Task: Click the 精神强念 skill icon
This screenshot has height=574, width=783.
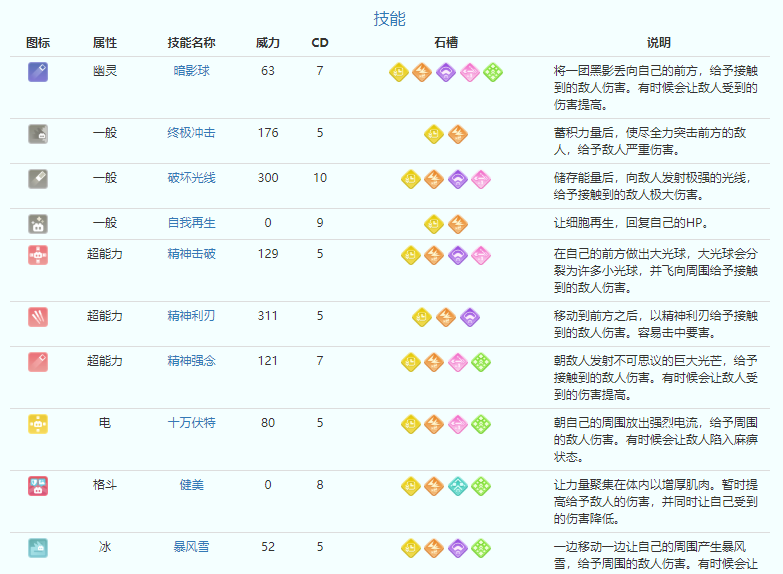Action: [x=38, y=361]
